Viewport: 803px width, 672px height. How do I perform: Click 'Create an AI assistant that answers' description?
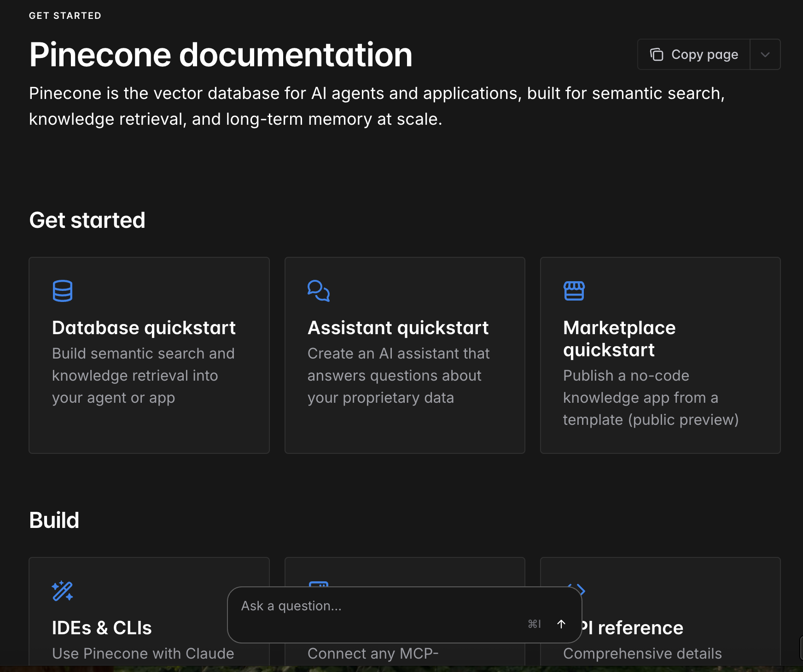[399, 376]
